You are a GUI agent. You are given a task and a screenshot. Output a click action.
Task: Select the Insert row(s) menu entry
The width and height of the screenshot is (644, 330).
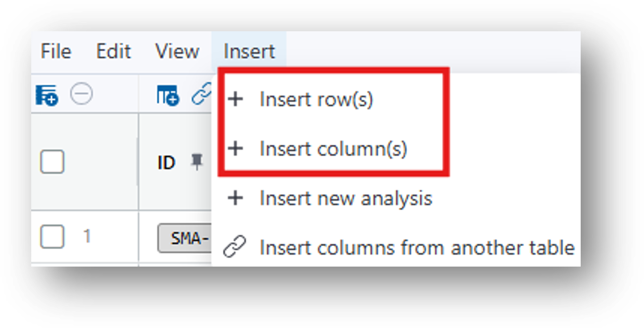click(x=316, y=100)
